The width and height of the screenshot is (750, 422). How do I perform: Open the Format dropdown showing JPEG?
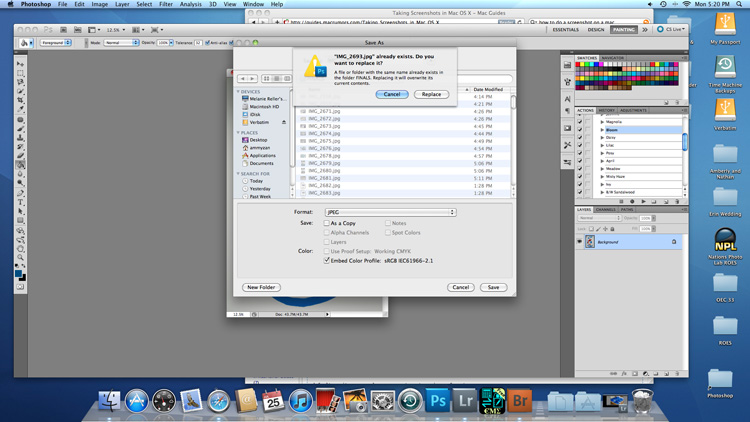[x=390, y=212]
